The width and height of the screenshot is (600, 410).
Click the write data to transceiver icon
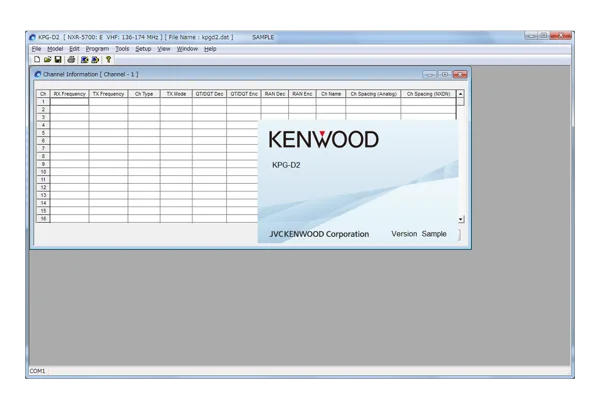coord(95,59)
